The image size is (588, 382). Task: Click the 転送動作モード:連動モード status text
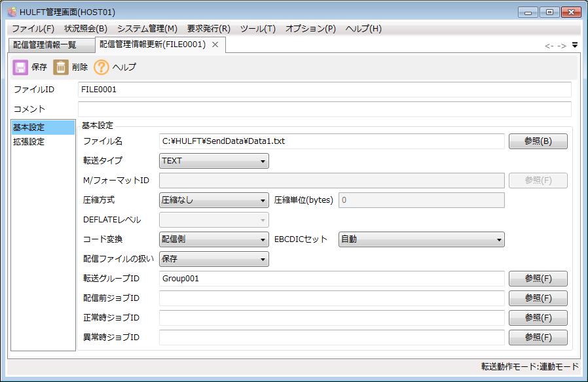[x=530, y=366]
